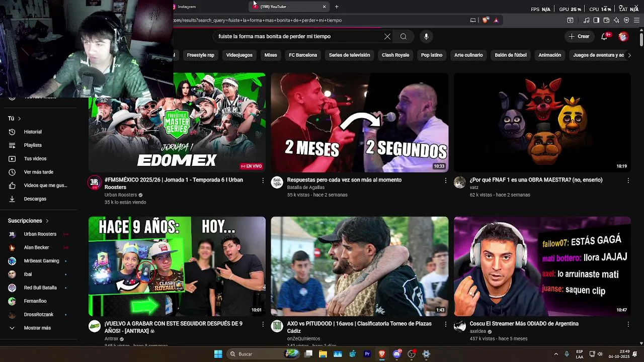Click the Antrax channel avatar
This screenshot has width=644, height=362.
[95, 326]
